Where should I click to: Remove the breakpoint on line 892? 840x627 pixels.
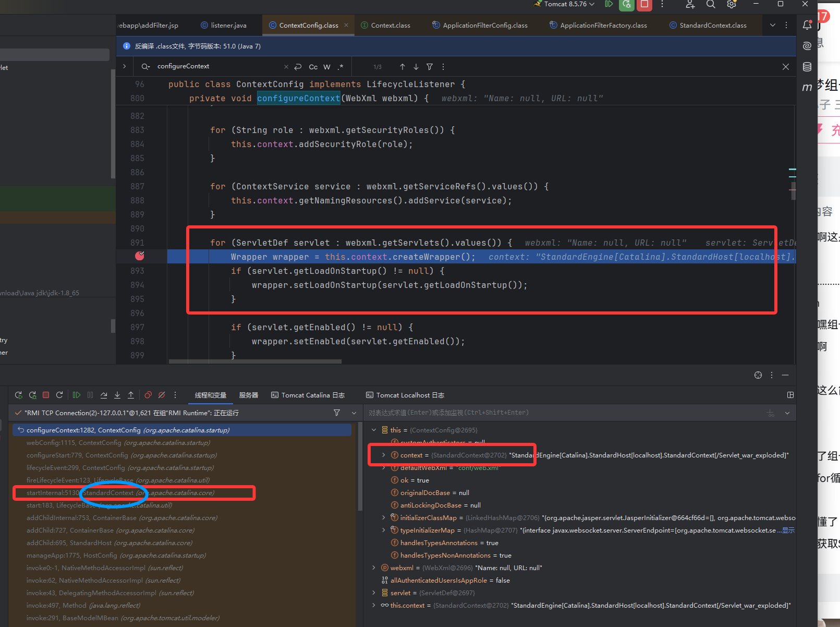[139, 256]
